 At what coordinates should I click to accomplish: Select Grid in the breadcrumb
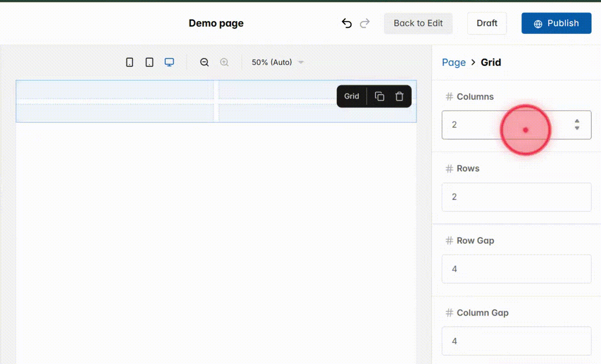[x=491, y=62]
